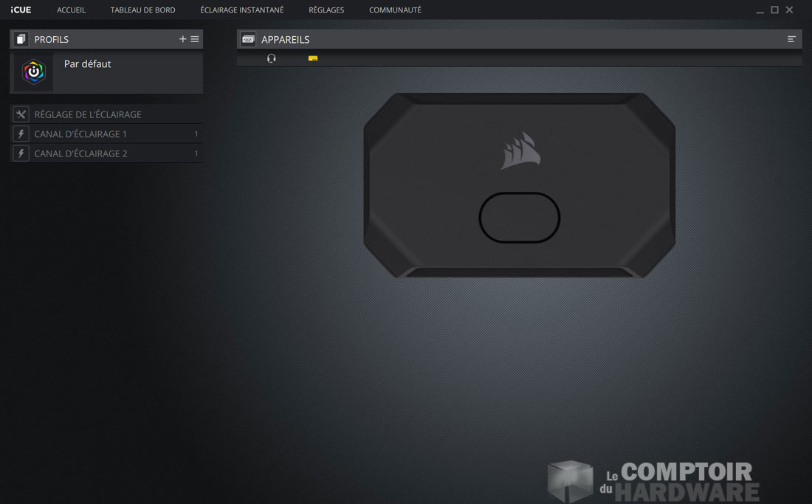Select the Par défaut profile name
Screen dimensions: 812x504
pos(87,64)
